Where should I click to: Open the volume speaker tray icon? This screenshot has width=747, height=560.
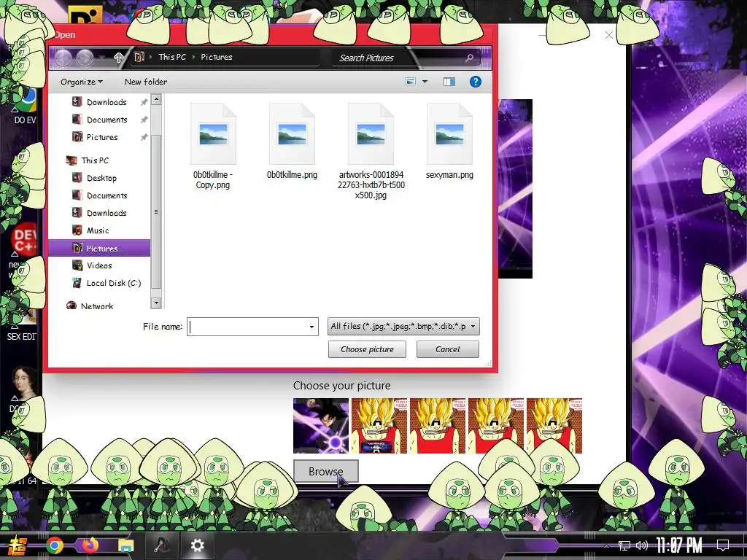click(641, 545)
